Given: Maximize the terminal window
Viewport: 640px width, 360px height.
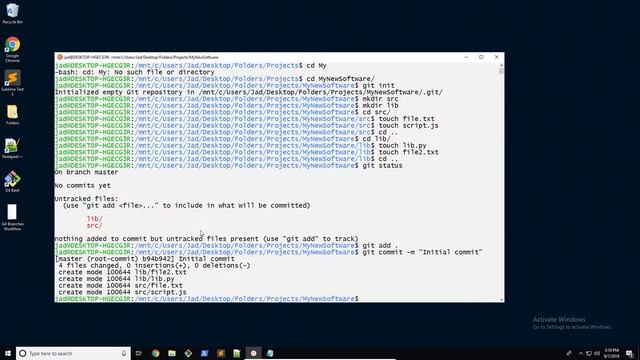Looking at the screenshot, I should pos(481,57).
